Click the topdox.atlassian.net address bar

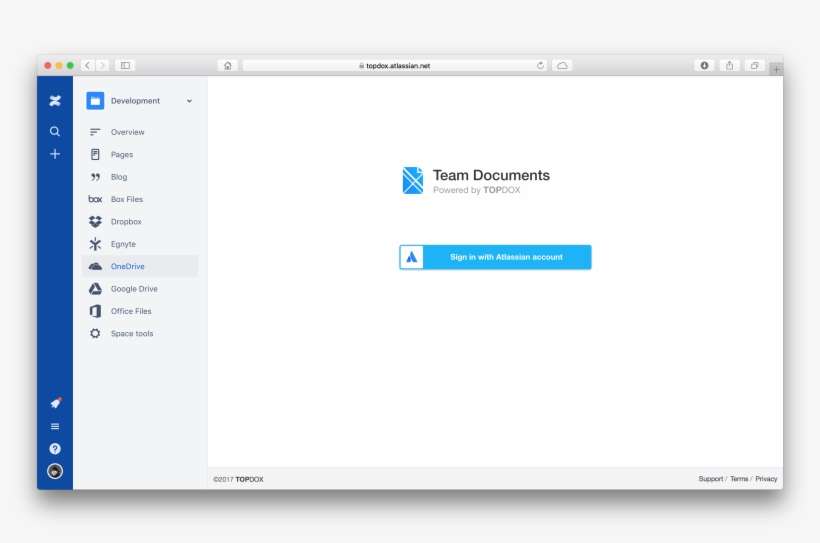click(x=395, y=65)
